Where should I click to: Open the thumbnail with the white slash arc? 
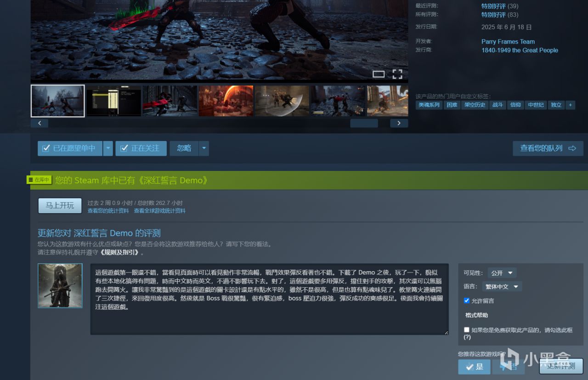282,101
